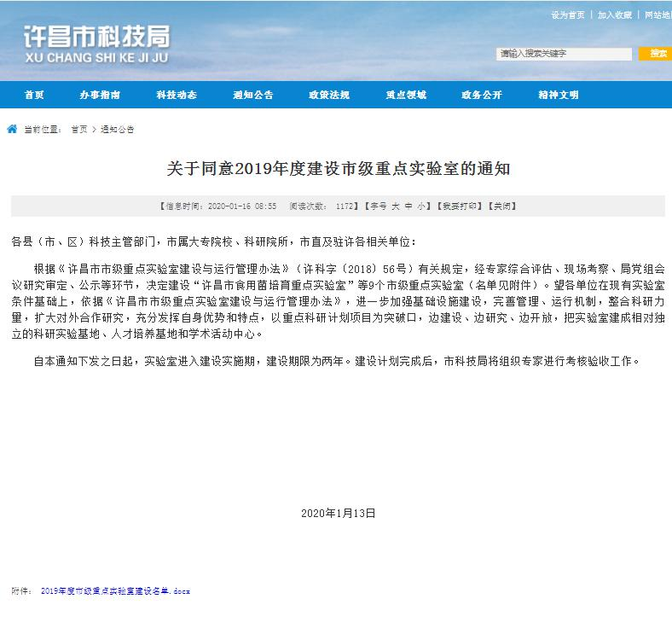This screenshot has width=672, height=622.
Task: Open the 首页 navigation menu item
Action: point(34,95)
